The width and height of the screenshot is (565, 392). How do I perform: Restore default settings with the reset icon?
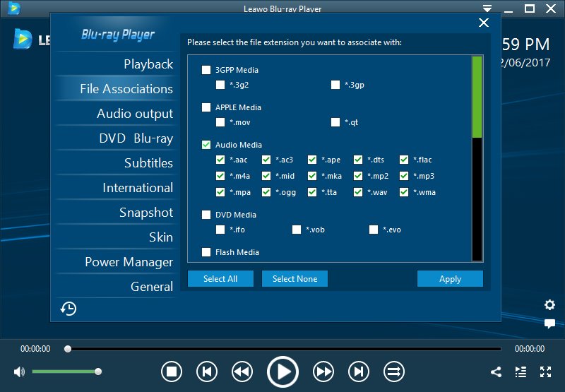coord(69,309)
